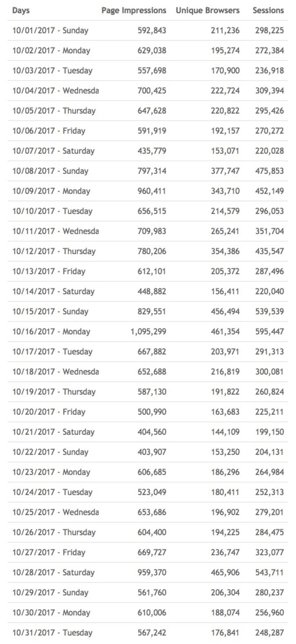Select the 10/09/2017 - Monday date cell

click(x=51, y=191)
